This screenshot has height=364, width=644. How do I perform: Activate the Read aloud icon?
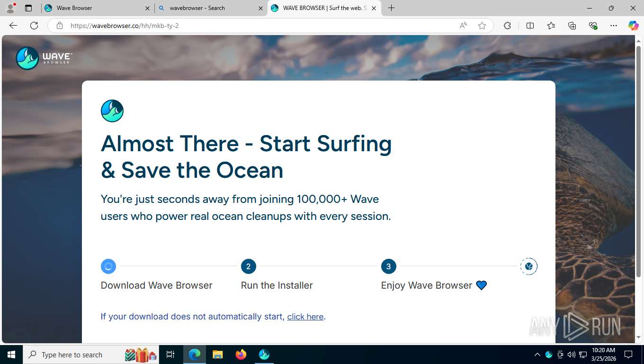(463, 26)
